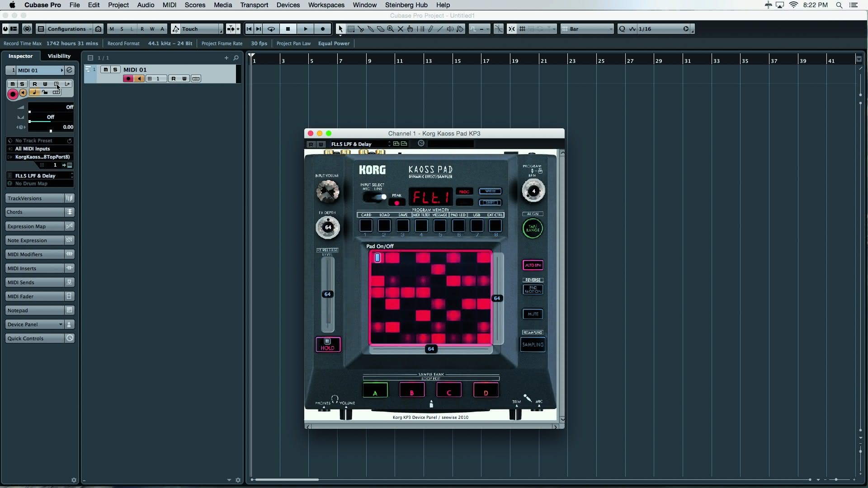The width and height of the screenshot is (868, 488).
Task: Select the Erase tool
Action: 381,29
